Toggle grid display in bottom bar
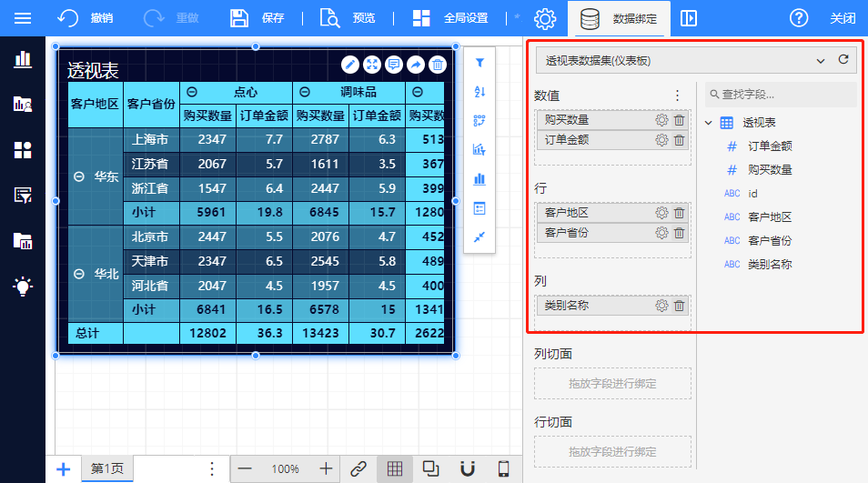This screenshot has height=483, width=868. coord(394,468)
